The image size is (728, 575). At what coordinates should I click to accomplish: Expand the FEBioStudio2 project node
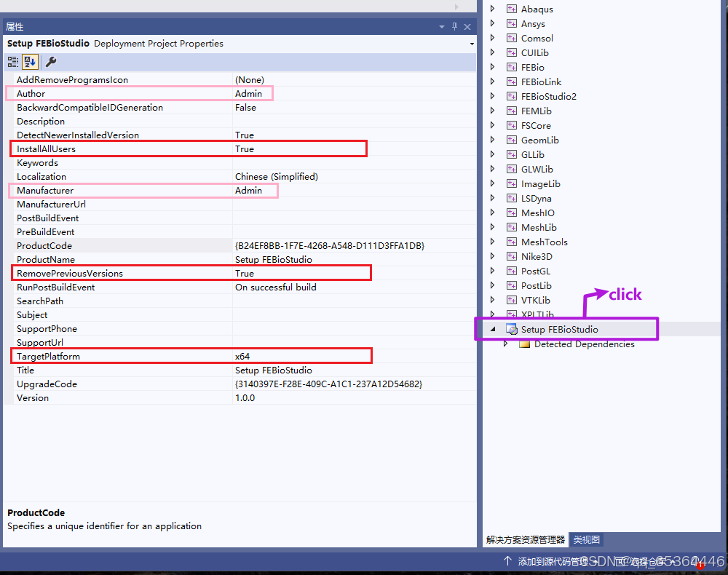(493, 96)
